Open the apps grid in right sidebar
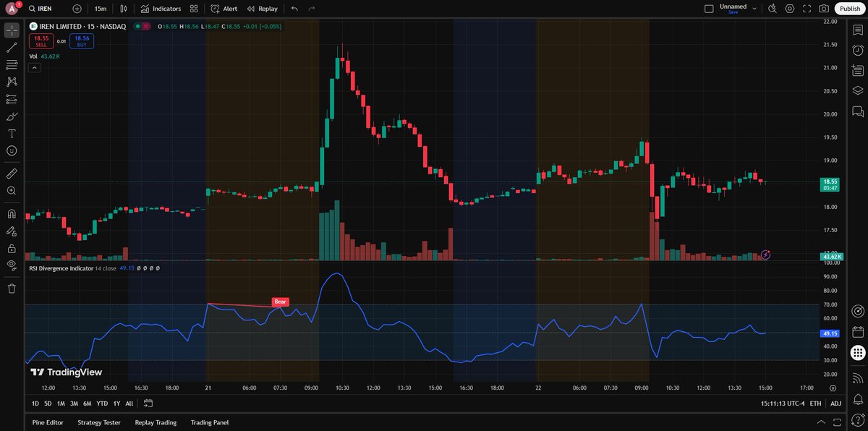The image size is (868, 431). (x=858, y=353)
